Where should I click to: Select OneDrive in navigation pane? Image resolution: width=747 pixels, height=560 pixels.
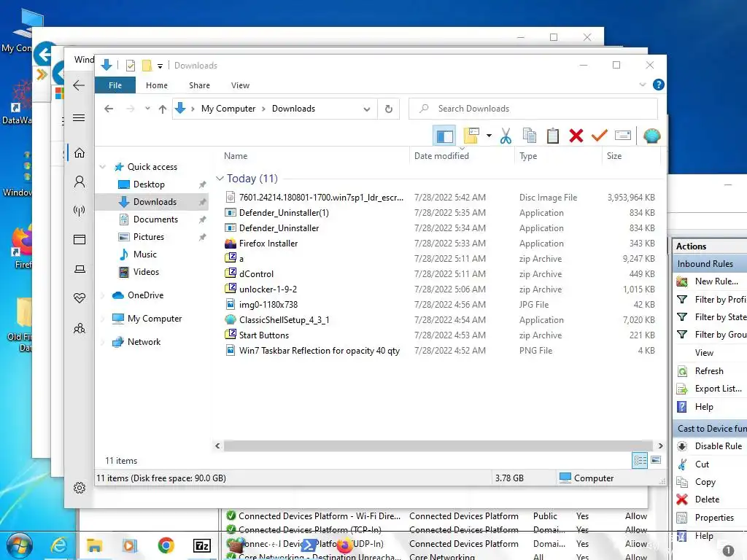tap(145, 295)
